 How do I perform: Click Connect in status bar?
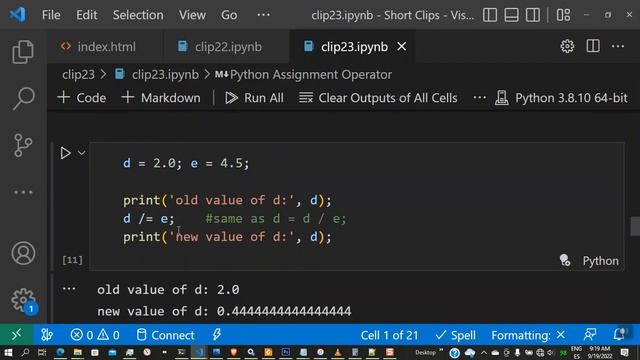tap(165, 335)
